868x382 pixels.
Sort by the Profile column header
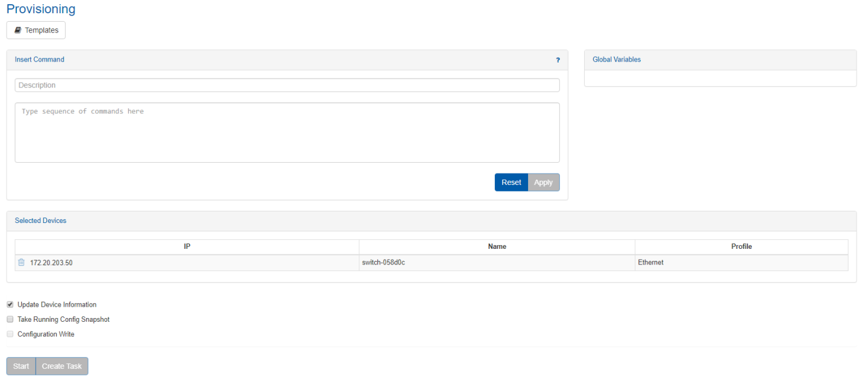[741, 246]
